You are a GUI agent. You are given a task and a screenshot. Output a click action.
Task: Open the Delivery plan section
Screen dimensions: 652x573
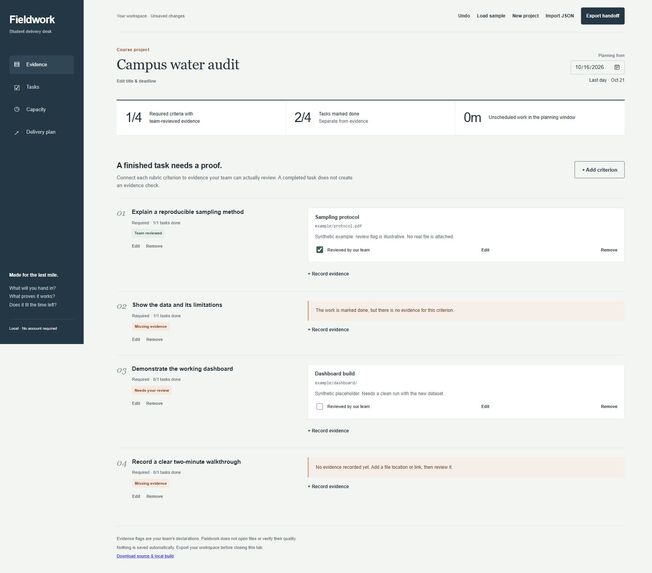pyautogui.click(x=42, y=132)
